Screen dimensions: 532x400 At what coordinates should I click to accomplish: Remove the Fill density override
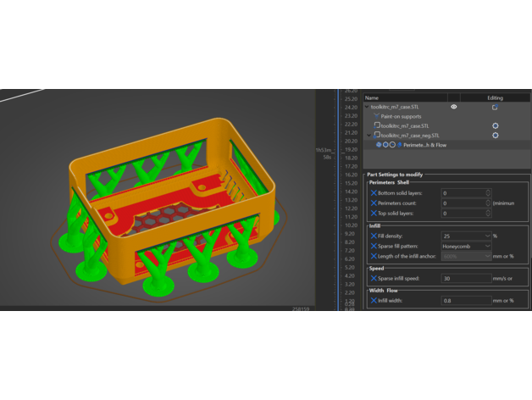(x=374, y=236)
